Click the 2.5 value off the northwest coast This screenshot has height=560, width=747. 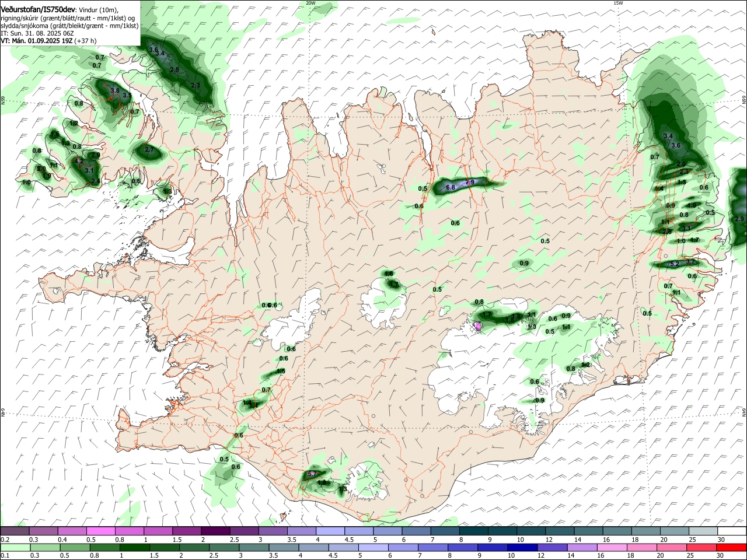pyautogui.click(x=174, y=69)
